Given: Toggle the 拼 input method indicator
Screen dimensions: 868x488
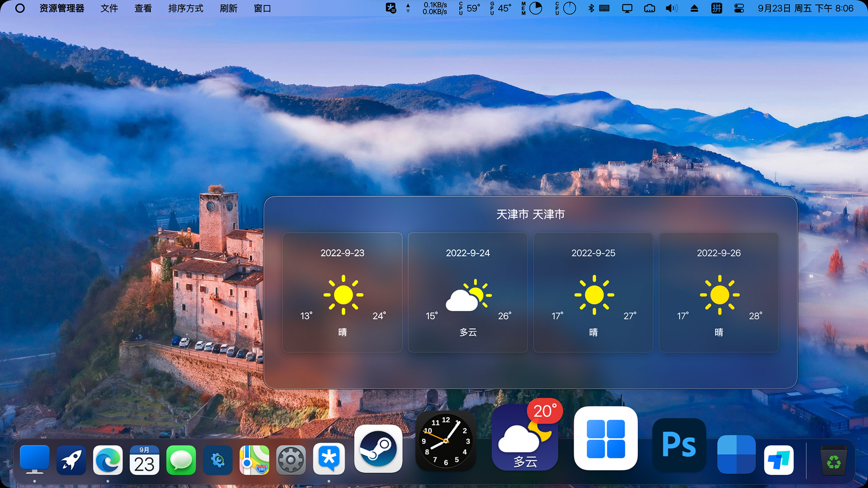Looking at the screenshot, I should point(717,8).
